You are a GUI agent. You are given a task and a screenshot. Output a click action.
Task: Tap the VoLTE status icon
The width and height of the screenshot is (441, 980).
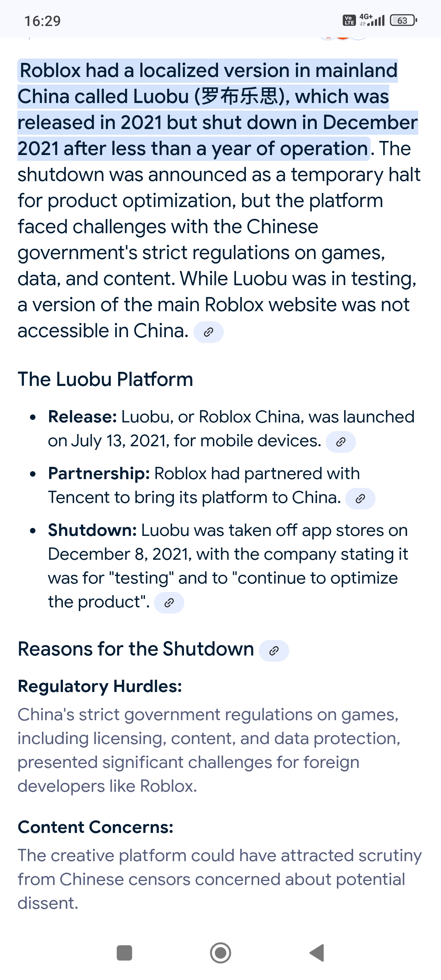point(349,20)
